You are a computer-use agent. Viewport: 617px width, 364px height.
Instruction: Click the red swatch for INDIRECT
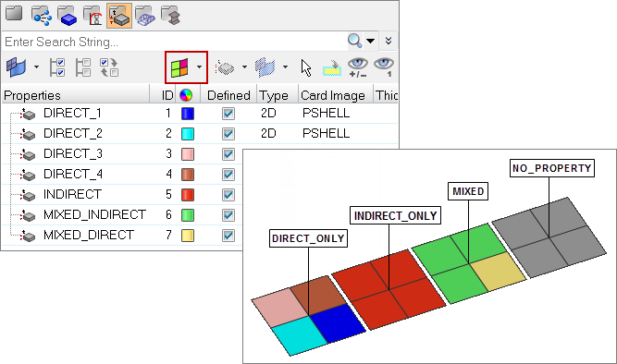coord(188,195)
